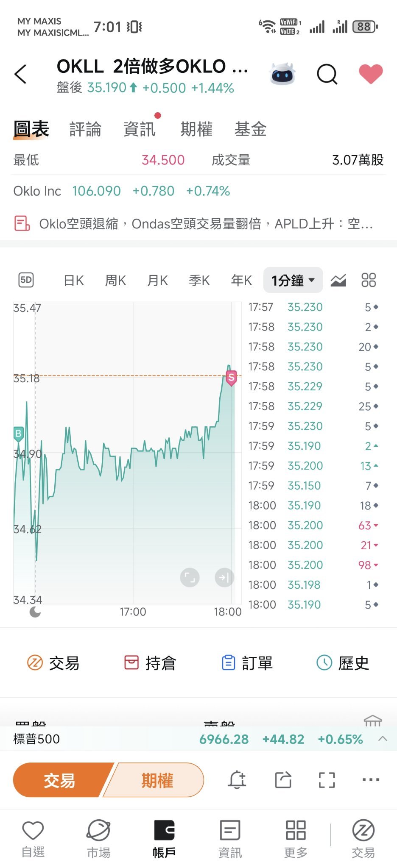Toggle the 5D chart view
The image size is (397, 868).
point(26,280)
